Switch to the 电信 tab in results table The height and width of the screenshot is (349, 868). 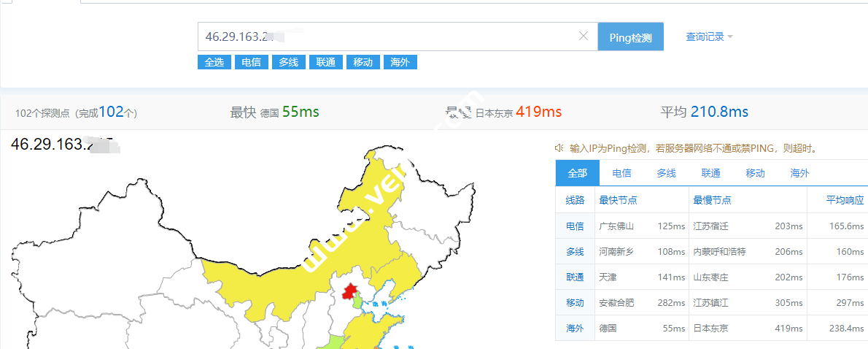coord(621,173)
